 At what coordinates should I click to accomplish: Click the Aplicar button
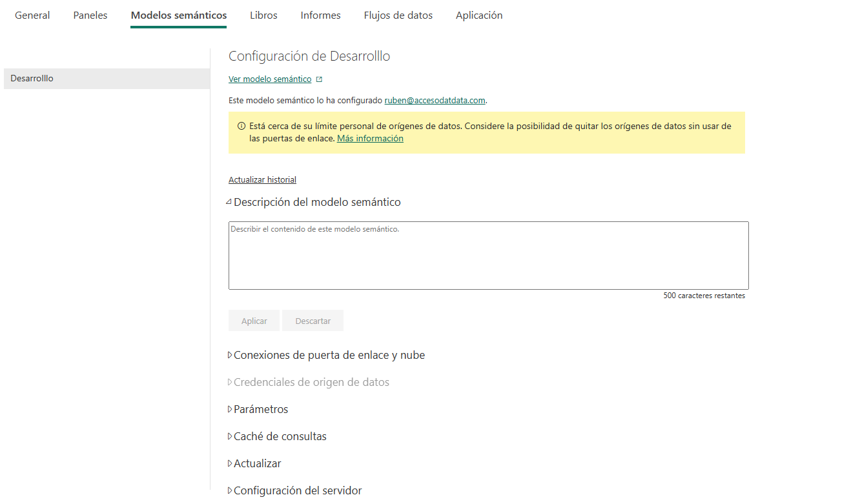tap(254, 321)
